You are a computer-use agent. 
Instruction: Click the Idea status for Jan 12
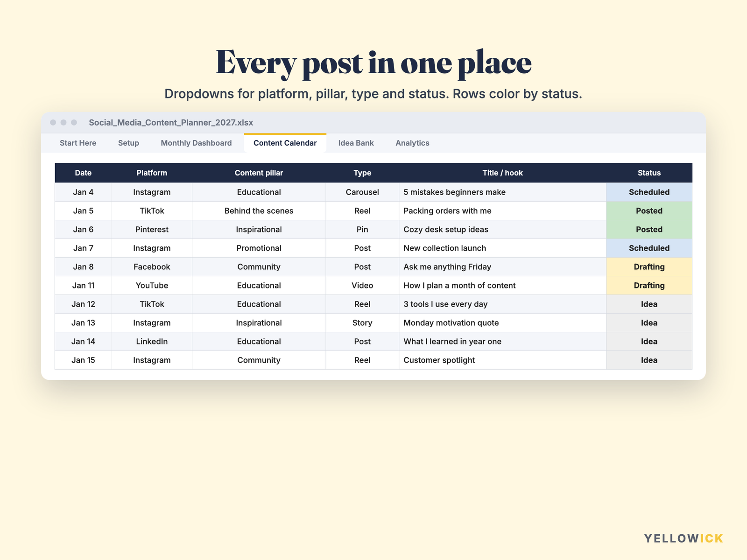649,304
